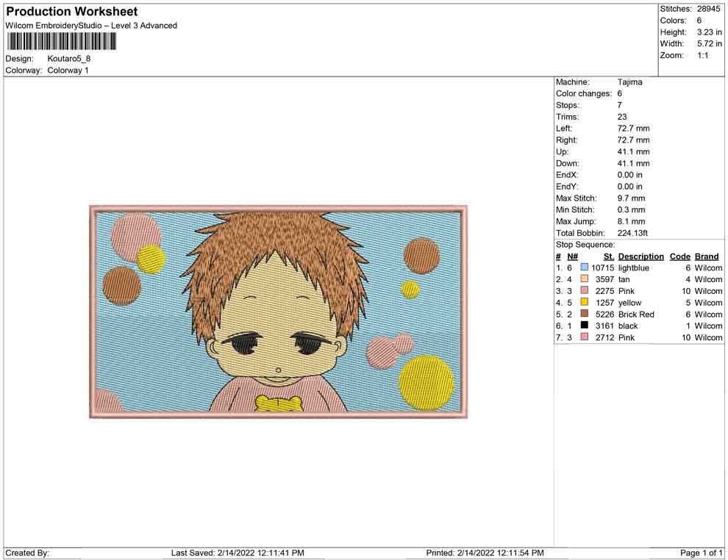Click the 'Stop Sequence:' label
Viewport: 728px width, 560px height.
pos(585,245)
